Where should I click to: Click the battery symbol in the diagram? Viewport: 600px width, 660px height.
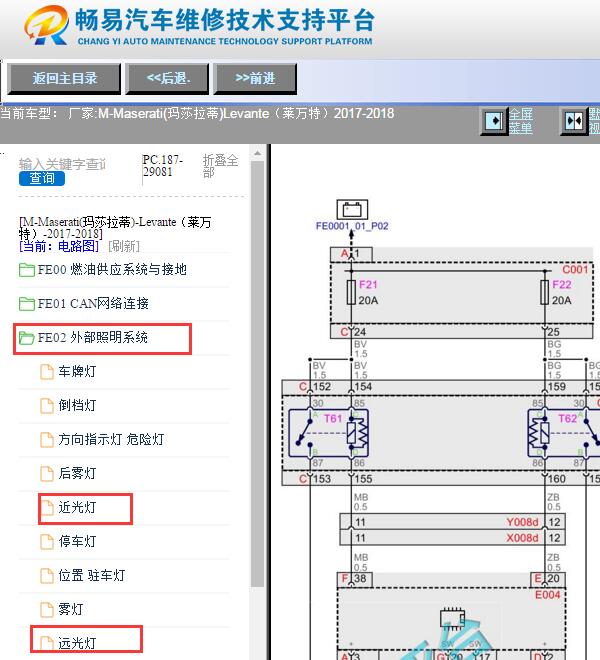pyautogui.click(x=352, y=209)
